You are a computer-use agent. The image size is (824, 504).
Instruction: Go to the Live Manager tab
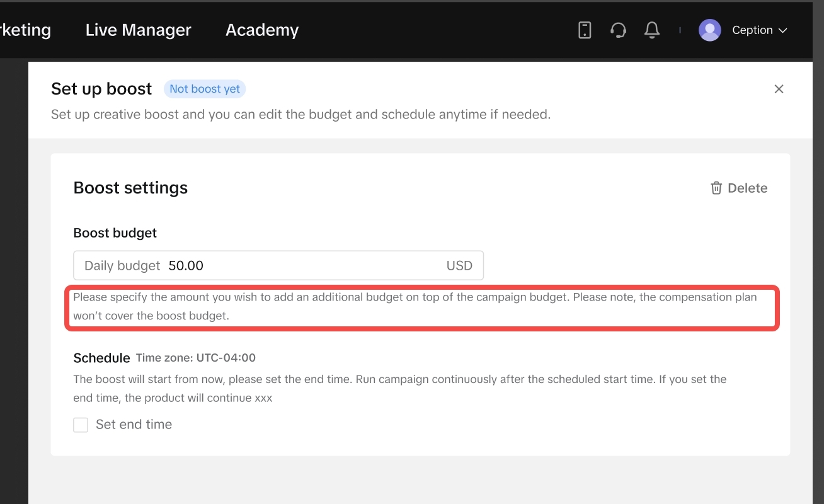(x=138, y=30)
